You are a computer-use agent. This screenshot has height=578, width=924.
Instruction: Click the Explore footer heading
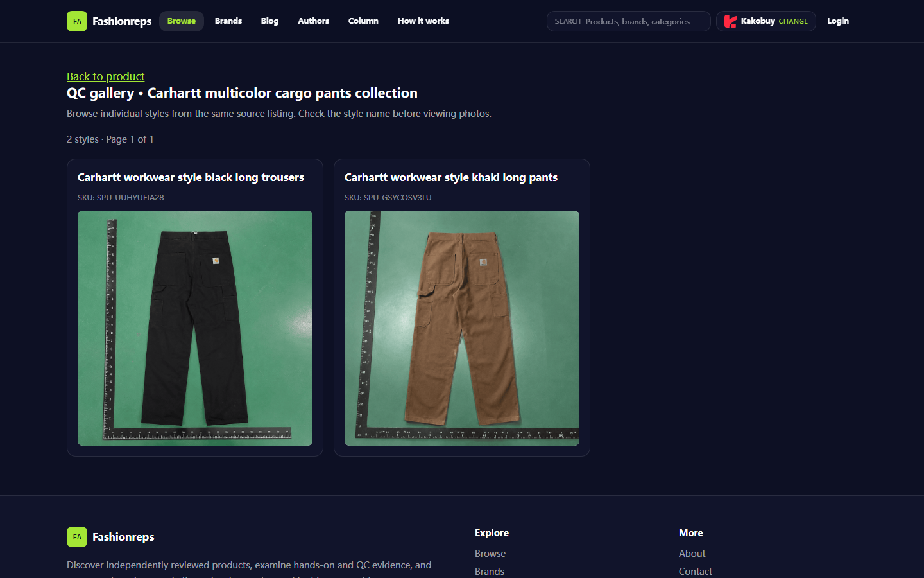492,533
